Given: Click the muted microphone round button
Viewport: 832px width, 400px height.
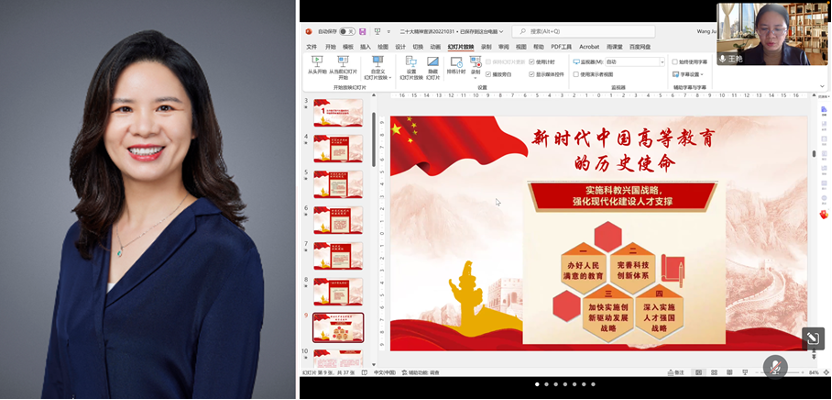Looking at the screenshot, I should (775, 367).
